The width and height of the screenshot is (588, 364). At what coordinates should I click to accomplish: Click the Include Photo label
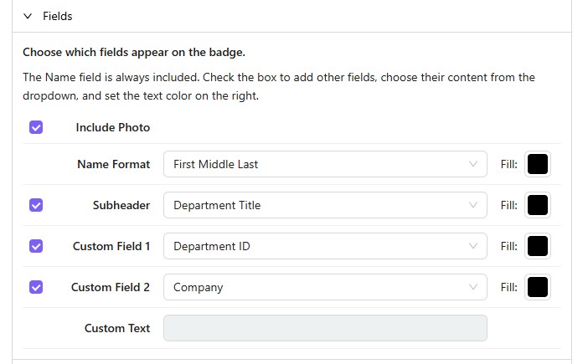coord(113,128)
